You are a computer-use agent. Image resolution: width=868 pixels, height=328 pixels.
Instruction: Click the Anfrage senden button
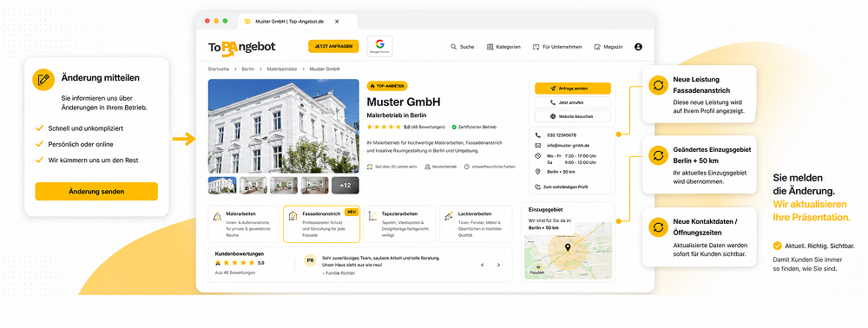[572, 88]
